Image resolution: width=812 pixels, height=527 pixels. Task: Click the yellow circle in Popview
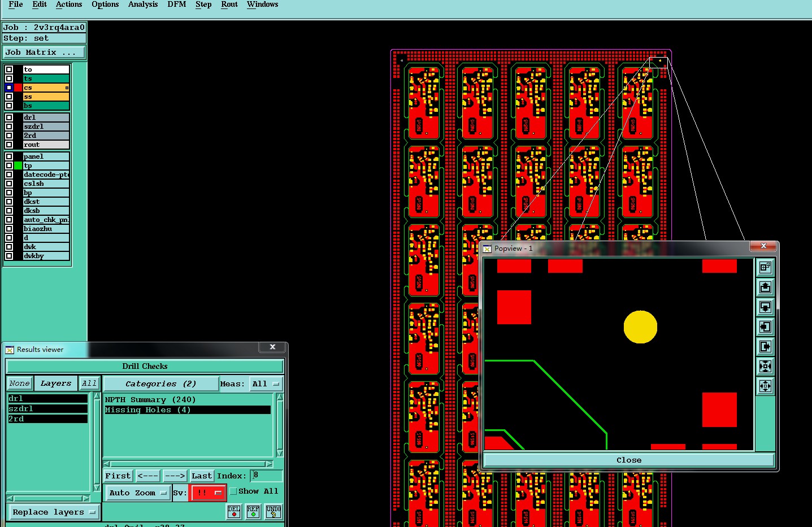(640, 326)
